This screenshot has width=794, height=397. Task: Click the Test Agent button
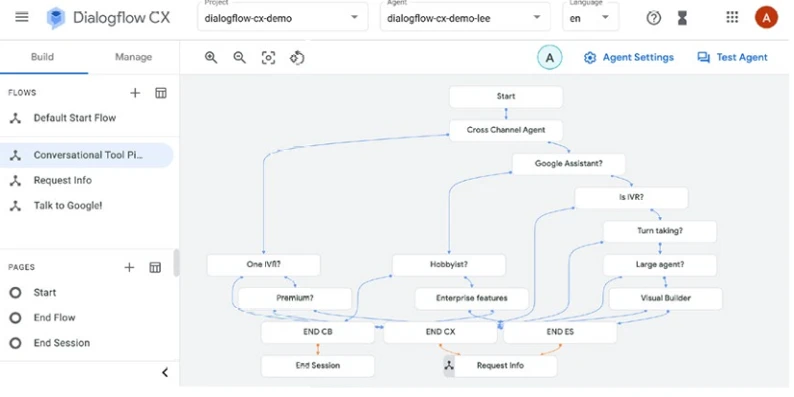(x=732, y=58)
